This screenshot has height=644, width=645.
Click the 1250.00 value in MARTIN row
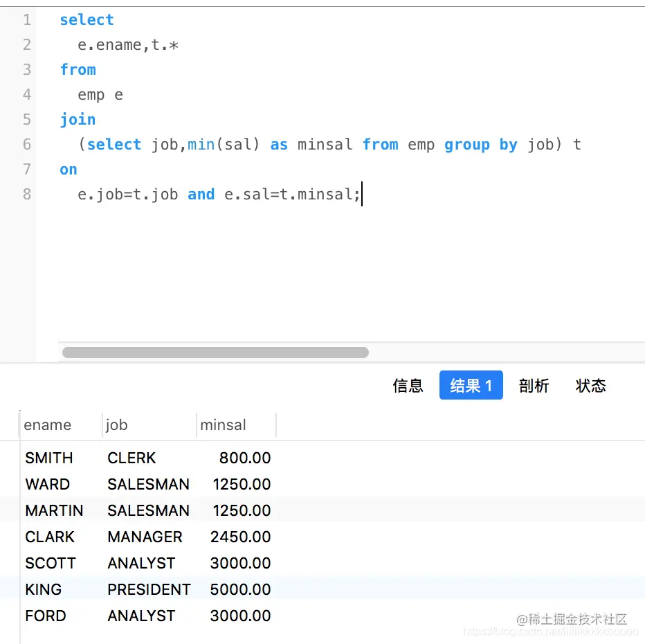pyautogui.click(x=242, y=510)
